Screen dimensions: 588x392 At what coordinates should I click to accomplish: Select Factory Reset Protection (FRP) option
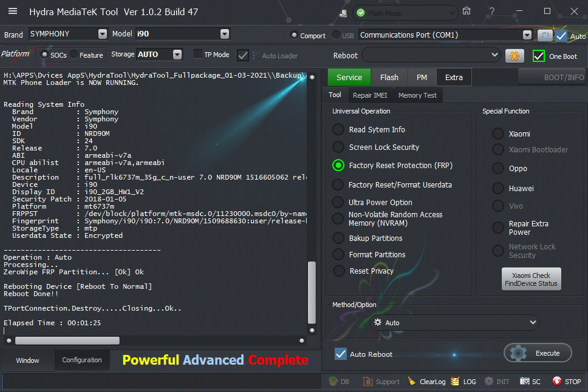coord(338,165)
